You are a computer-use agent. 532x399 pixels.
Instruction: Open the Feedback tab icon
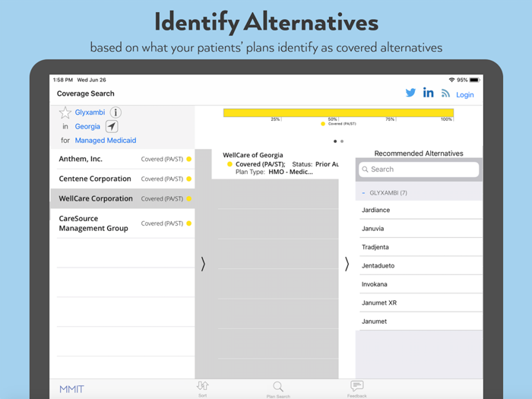(x=356, y=388)
